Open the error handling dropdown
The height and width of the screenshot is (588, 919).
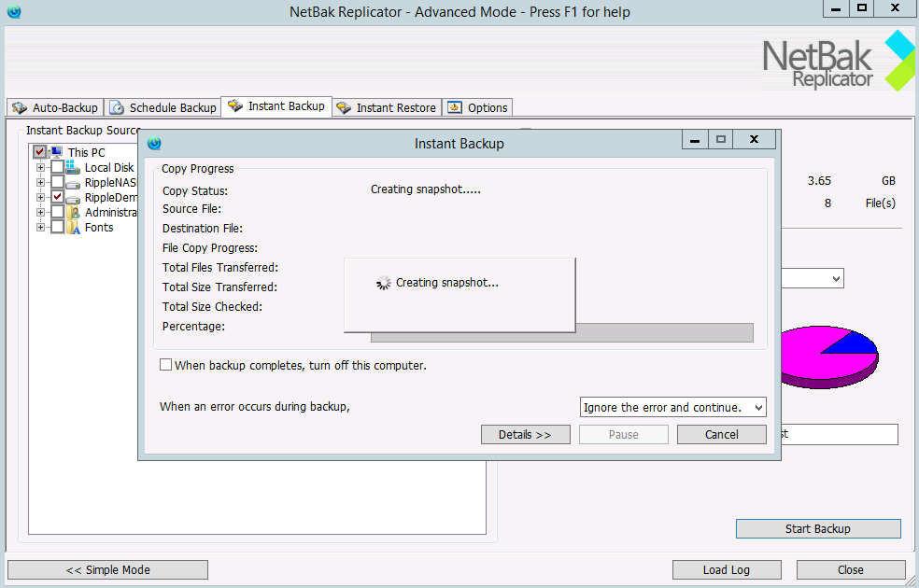click(x=672, y=407)
